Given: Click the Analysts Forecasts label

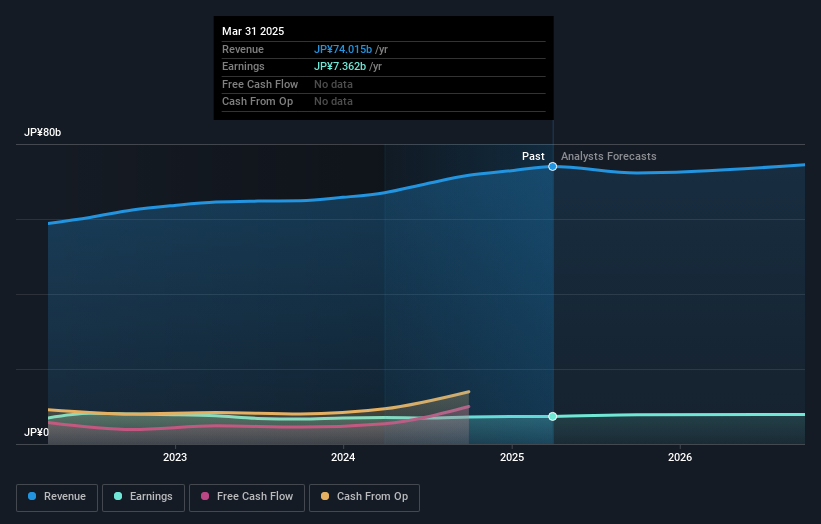Looking at the screenshot, I should [608, 156].
